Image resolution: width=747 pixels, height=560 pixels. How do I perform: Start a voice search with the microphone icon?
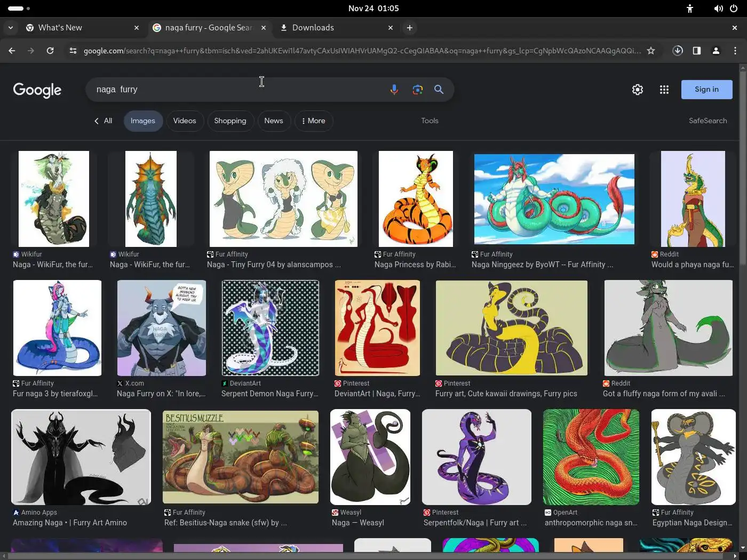click(394, 90)
